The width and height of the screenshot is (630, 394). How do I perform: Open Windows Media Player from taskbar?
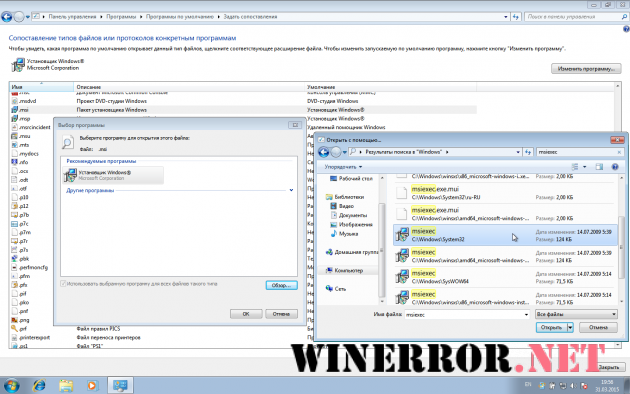pos(92,386)
